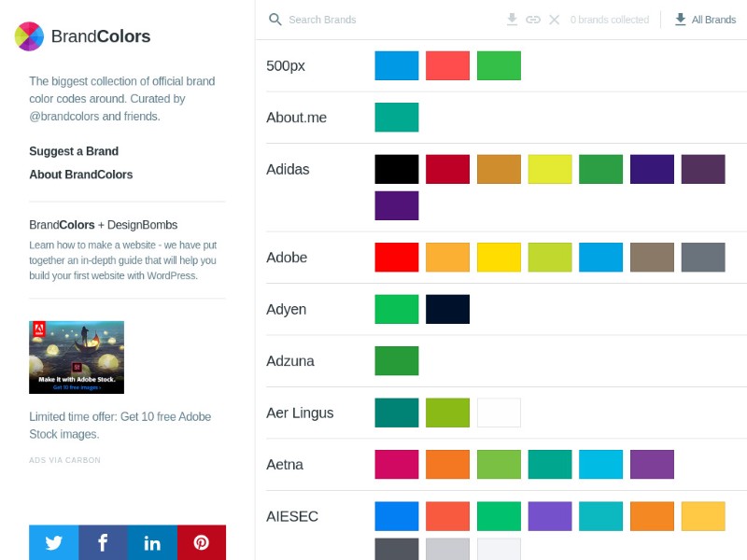Image resolution: width=747 pixels, height=560 pixels.
Task: Copy the AIESEC light yellow swatch
Action: pos(703,516)
